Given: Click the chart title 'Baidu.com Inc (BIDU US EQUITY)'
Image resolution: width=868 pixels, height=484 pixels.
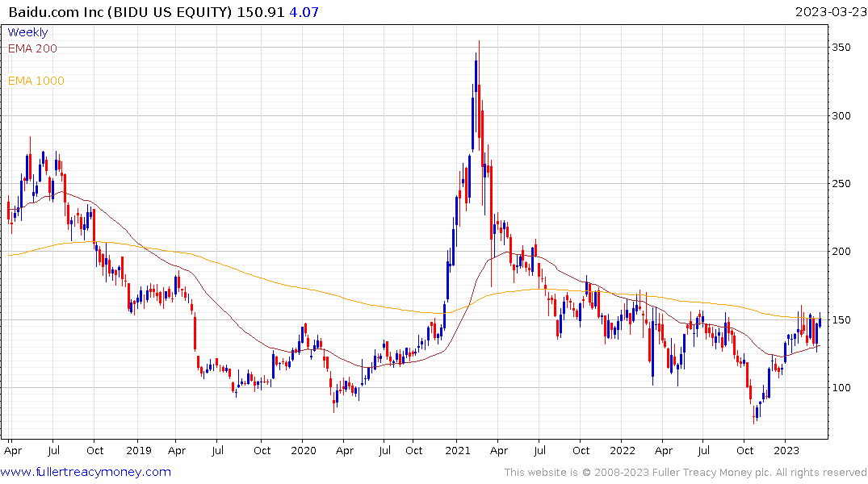Looking at the screenshot, I should pos(120,12).
